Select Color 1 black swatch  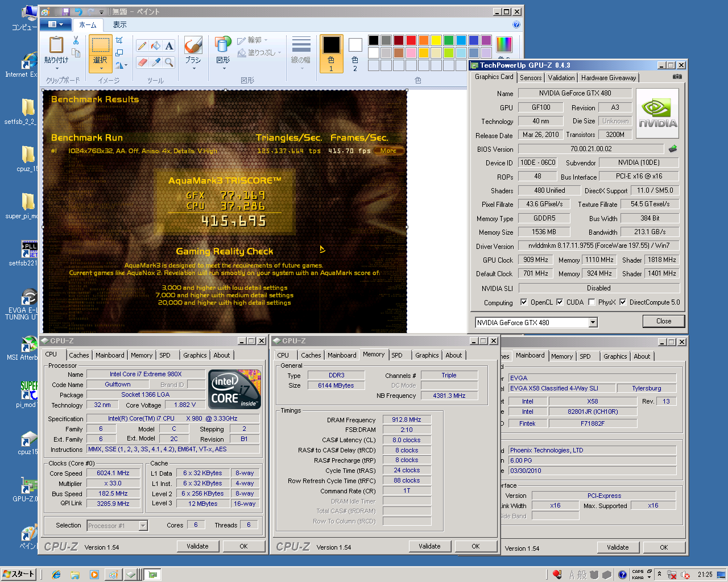pos(331,54)
